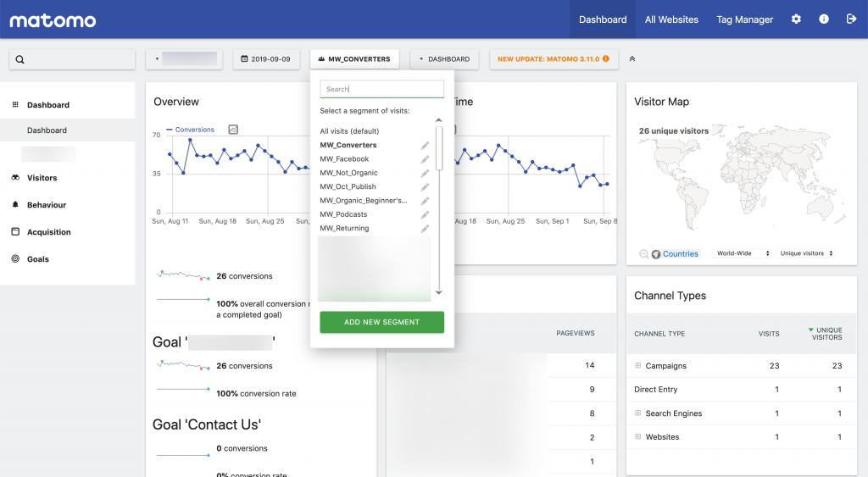Select the MW_Organic_Beginner's segment
Image resolution: width=868 pixels, height=477 pixels.
pyautogui.click(x=363, y=200)
